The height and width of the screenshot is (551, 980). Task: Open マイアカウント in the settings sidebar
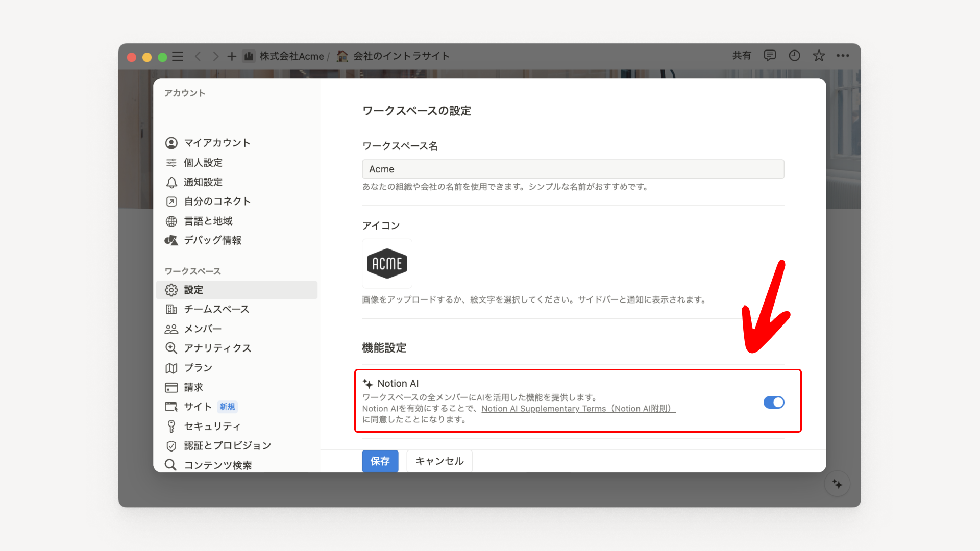(x=217, y=143)
